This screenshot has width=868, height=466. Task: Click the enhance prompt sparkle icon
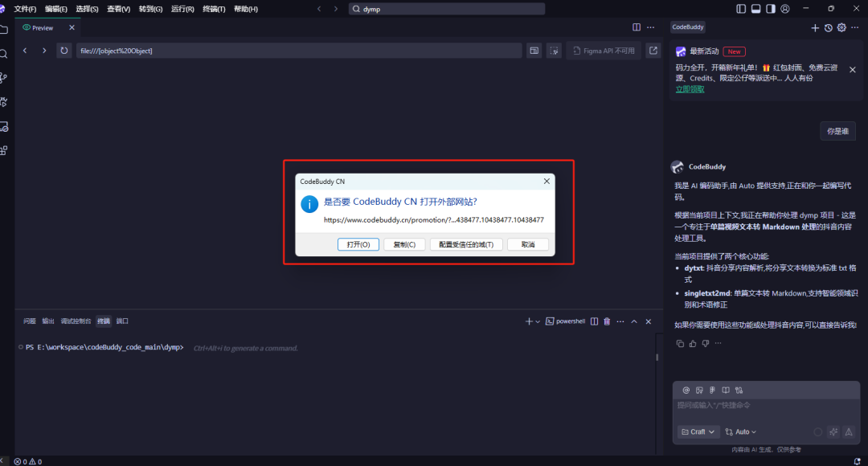coord(833,431)
